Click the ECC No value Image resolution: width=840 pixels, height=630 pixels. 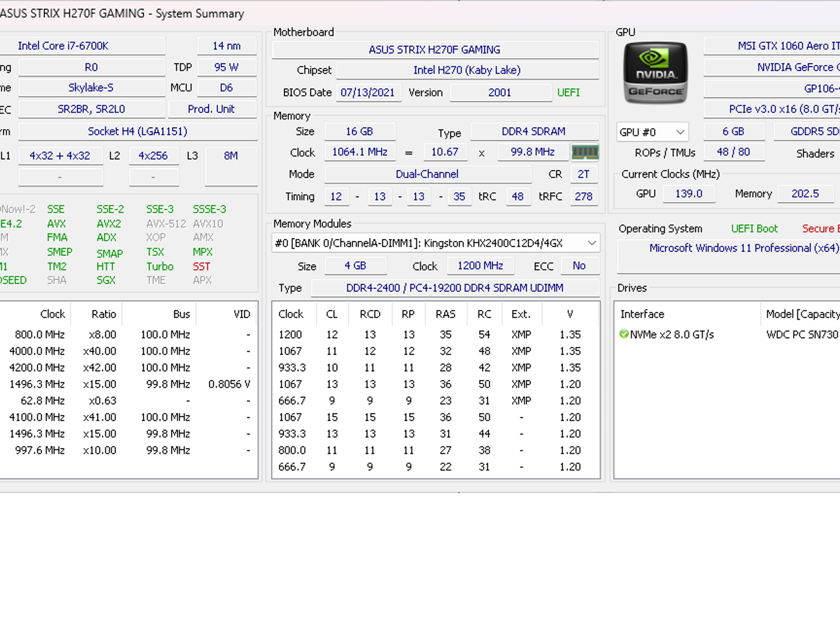(x=580, y=266)
